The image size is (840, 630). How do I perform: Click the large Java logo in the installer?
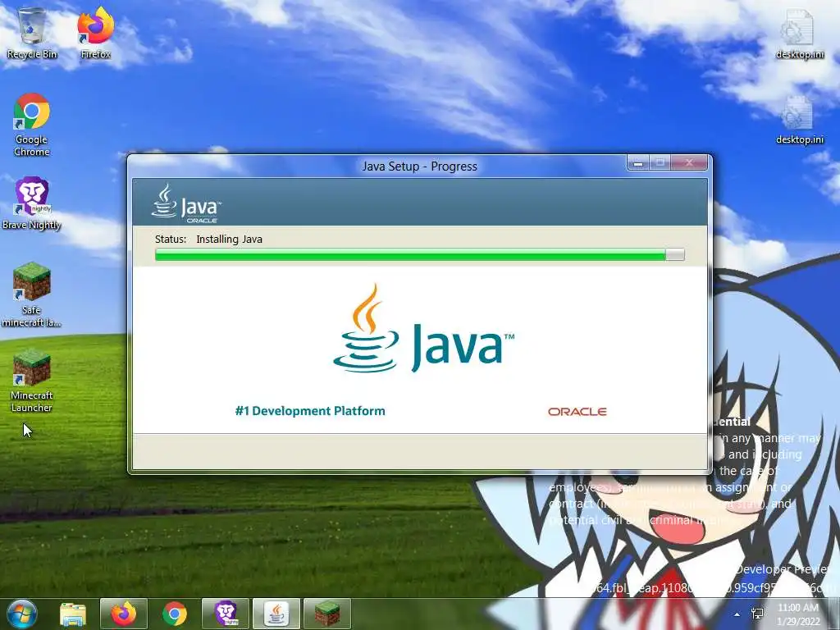pos(423,329)
